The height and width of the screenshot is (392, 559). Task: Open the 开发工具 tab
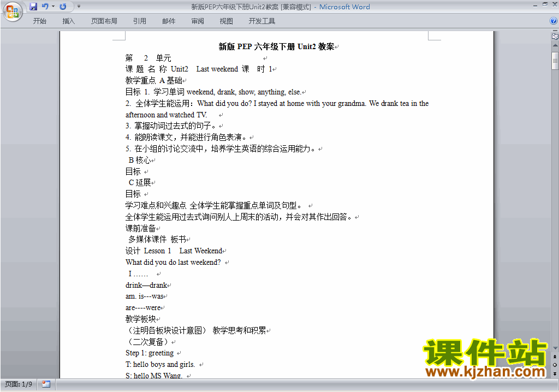[261, 21]
